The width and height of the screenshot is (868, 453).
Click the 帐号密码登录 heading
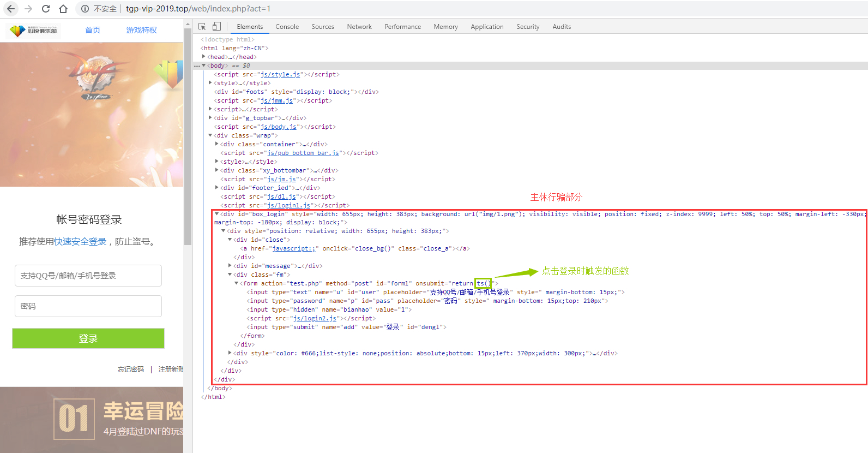pos(89,219)
